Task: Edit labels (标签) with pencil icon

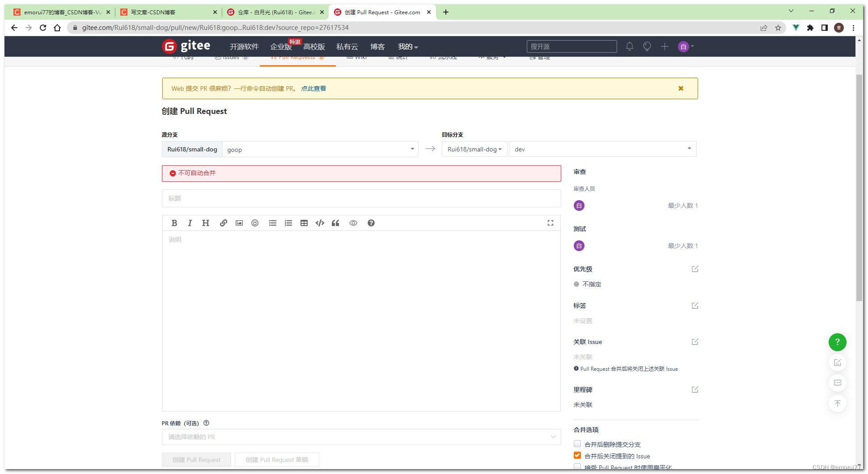Action: click(695, 306)
